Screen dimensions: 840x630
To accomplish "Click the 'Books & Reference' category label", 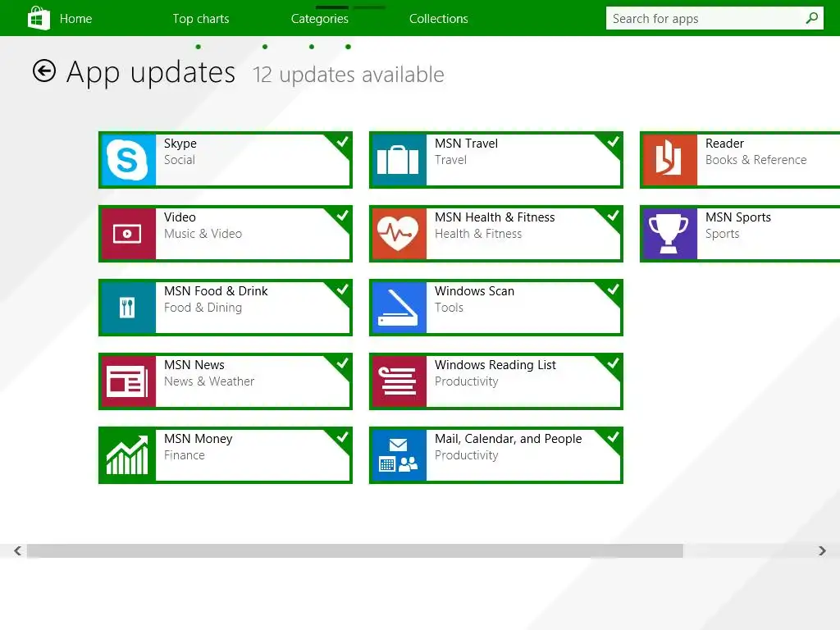I will click(x=756, y=160).
